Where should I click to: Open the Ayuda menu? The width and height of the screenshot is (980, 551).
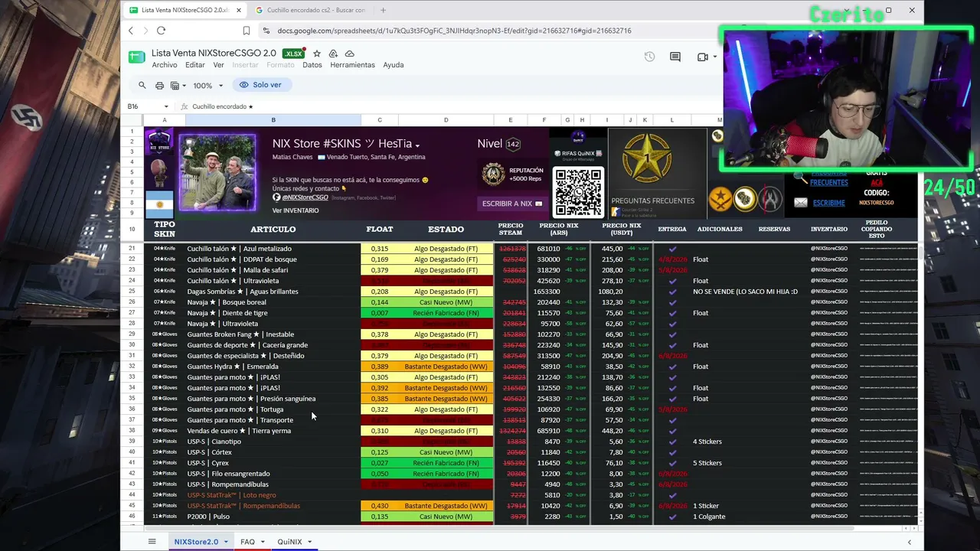coord(394,65)
